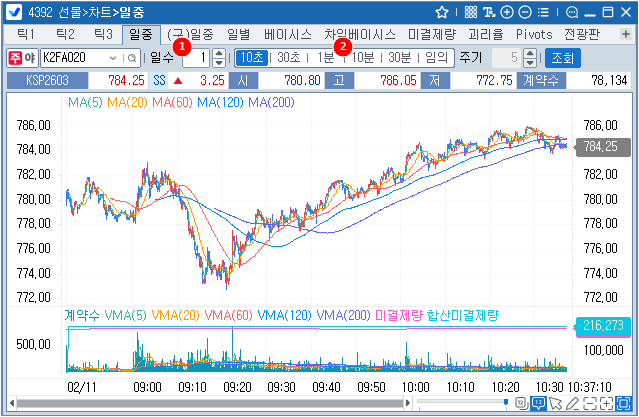Select the 1분 interval option

(326, 58)
